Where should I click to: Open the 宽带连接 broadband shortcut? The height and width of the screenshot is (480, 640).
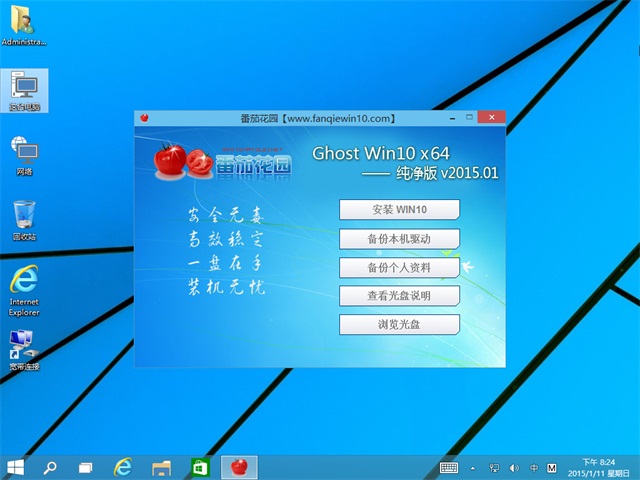[24, 346]
